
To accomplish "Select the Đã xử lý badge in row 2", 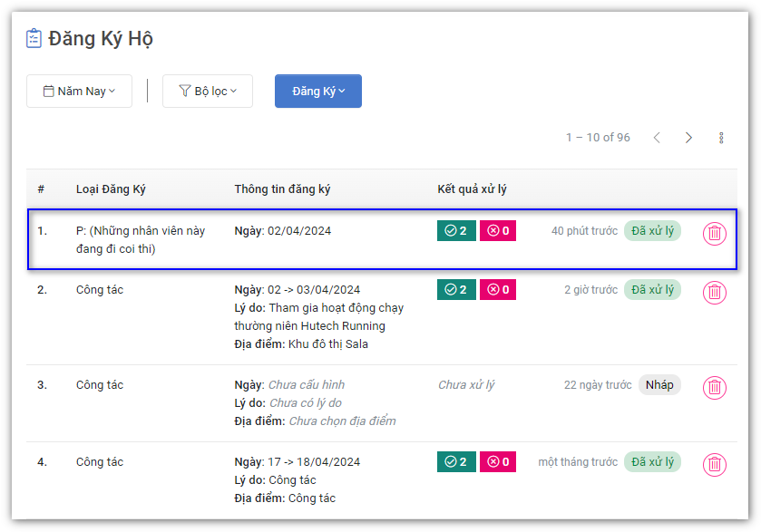I will click(x=652, y=290).
